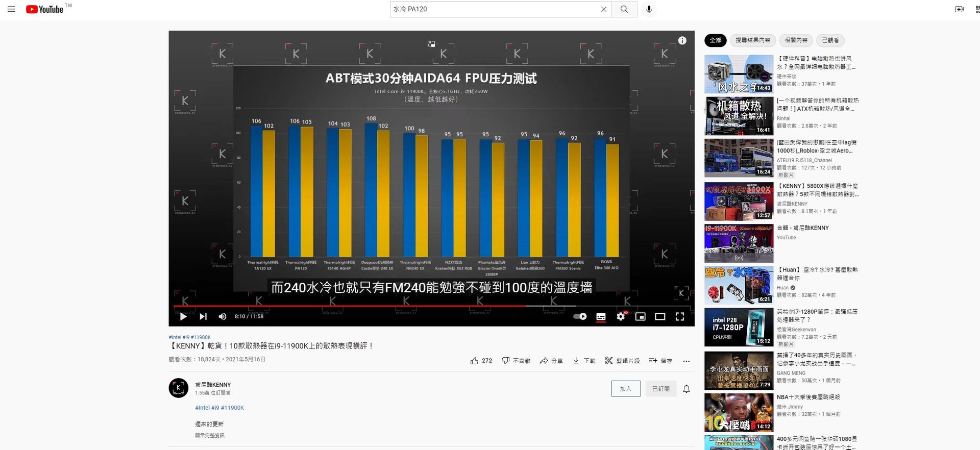Open hashtag link #Intel above title
Screen dimensions: 980x450
click(x=175, y=337)
